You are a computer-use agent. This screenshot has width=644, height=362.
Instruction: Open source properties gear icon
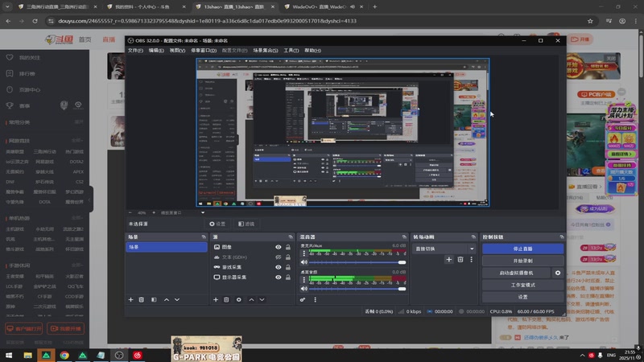click(238, 299)
